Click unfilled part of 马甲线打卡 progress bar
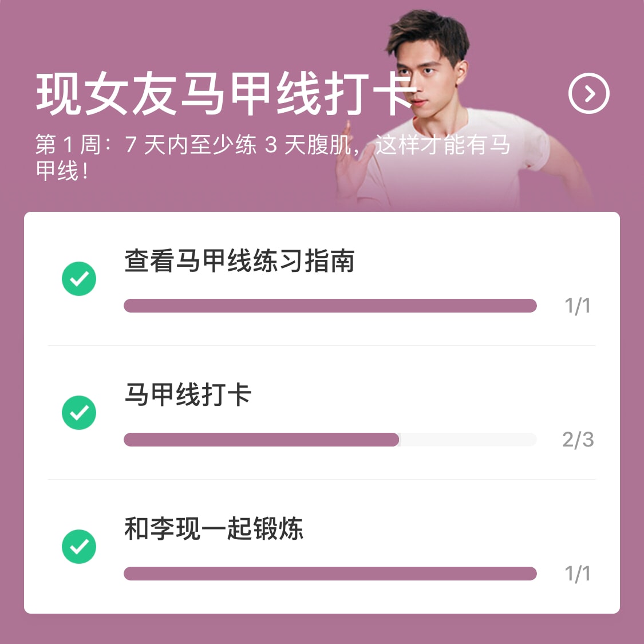 467,440
